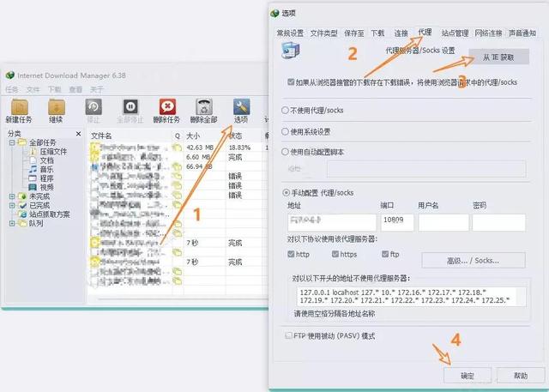This screenshot has height=392, width=549.
Task: Select 文档 category in sidebar
Action: pyautogui.click(x=46, y=160)
